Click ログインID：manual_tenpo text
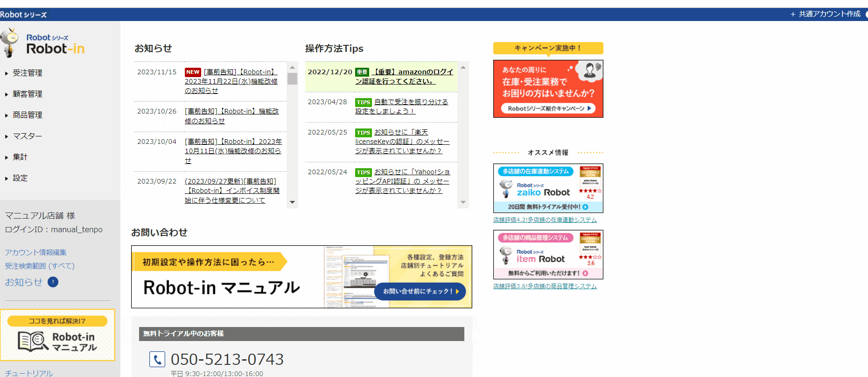Image resolution: width=868 pixels, height=377 pixels. click(54, 229)
